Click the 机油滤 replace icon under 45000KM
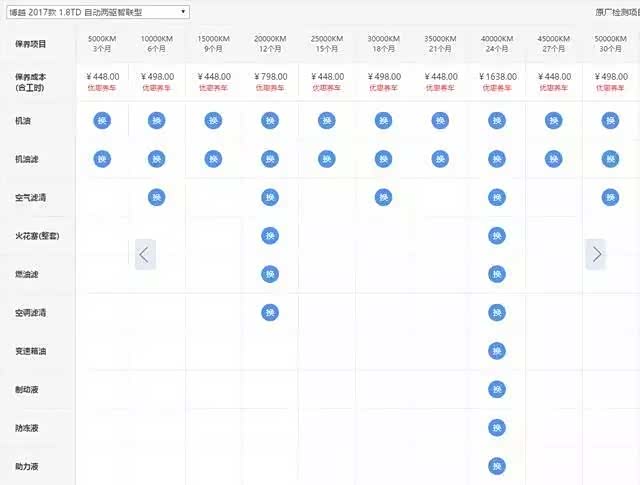Screen dimensions: 640x485 554,159
